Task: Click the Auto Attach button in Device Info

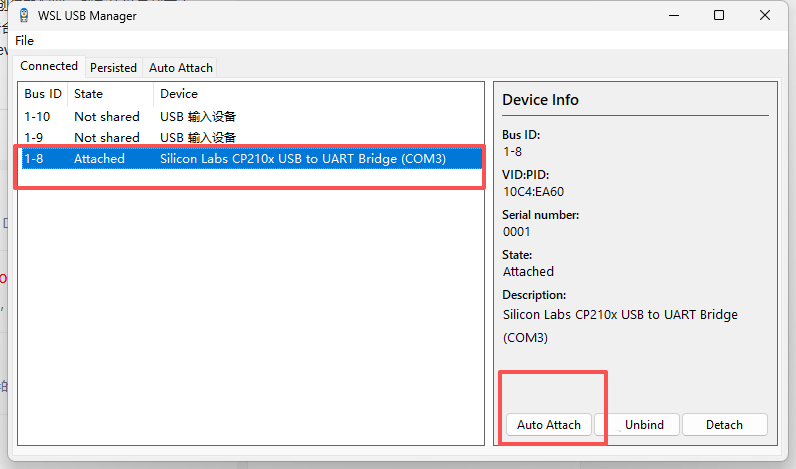Action: click(549, 425)
